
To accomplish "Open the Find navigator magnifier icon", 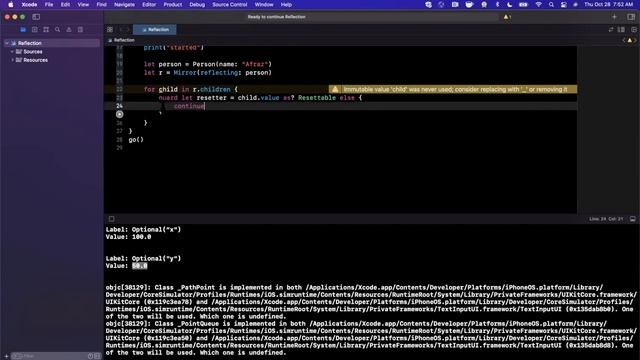I will click(58, 29).
